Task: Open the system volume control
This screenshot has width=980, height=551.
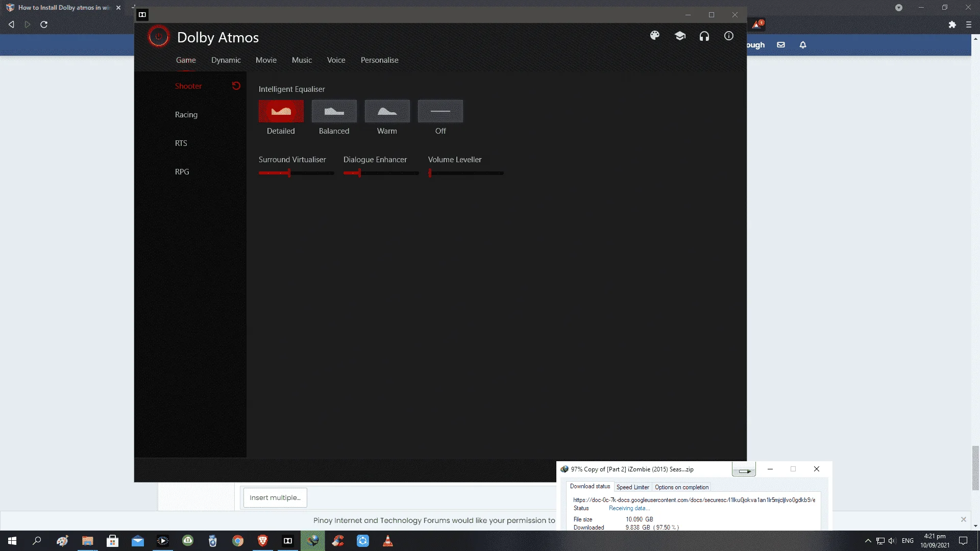Action: pyautogui.click(x=892, y=541)
